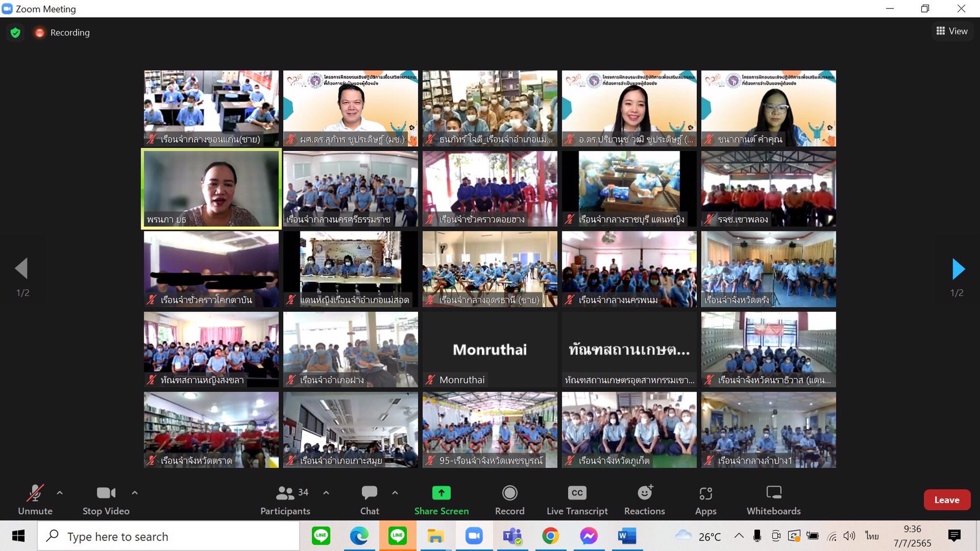Go to next gallery page with right arrow

click(x=958, y=269)
